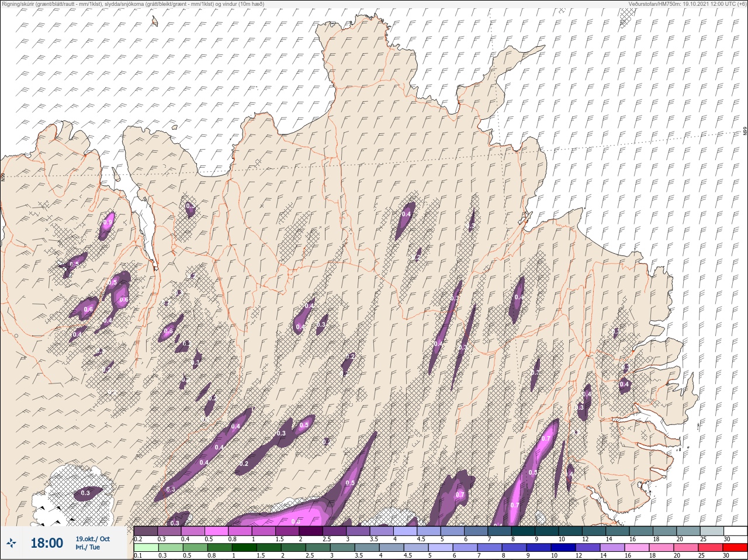748x560 pixels.
Task: Click the '0.1' tick on the lower rain scale
Action: point(137,555)
